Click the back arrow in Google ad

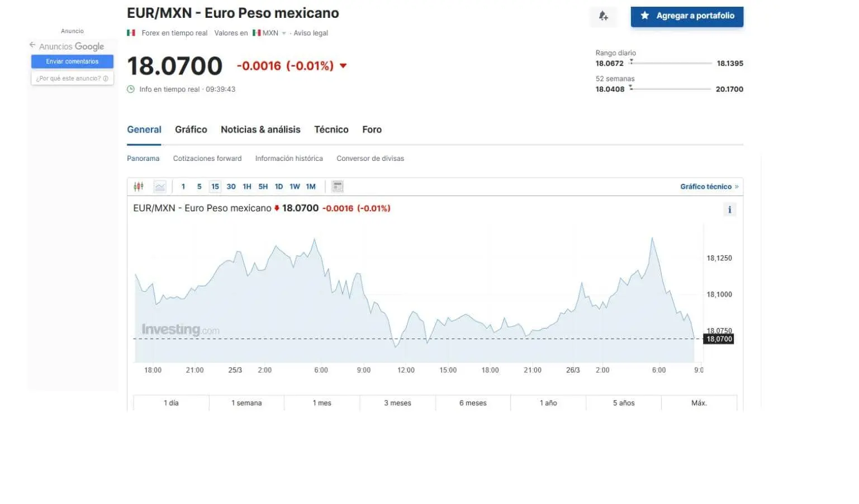(32, 45)
